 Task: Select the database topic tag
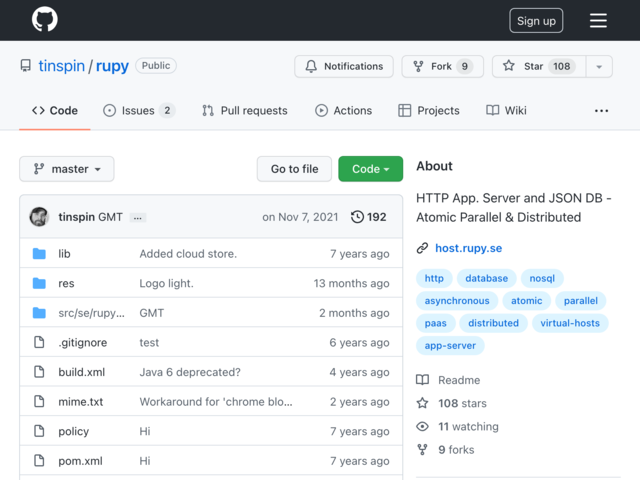[487, 278]
